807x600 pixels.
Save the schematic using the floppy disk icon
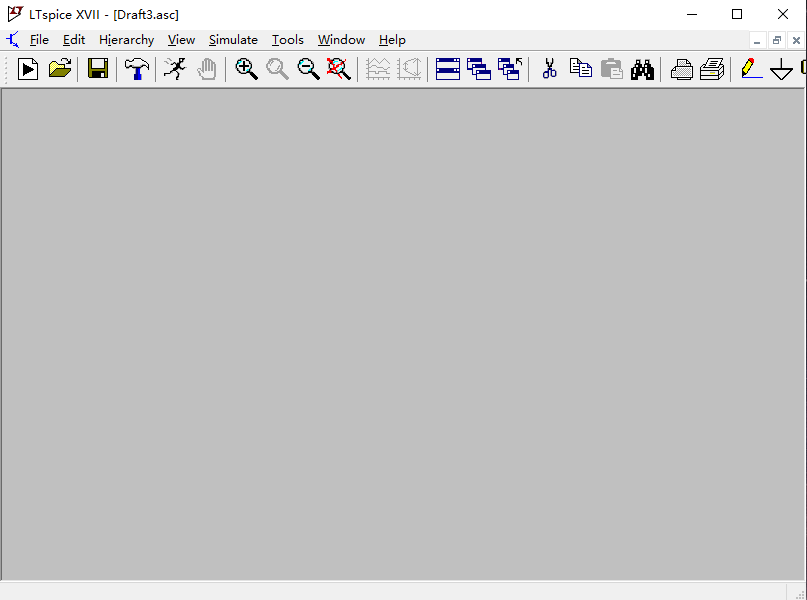[97, 69]
